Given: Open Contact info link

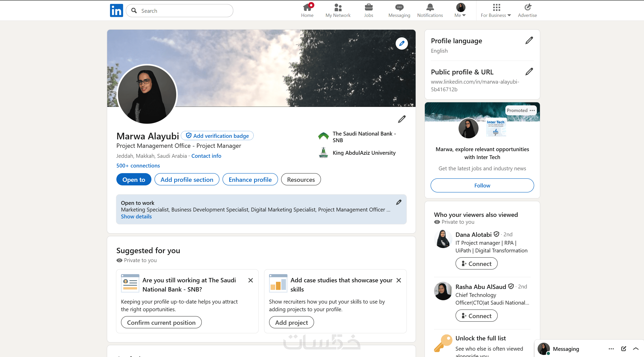Looking at the screenshot, I should 206,156.
